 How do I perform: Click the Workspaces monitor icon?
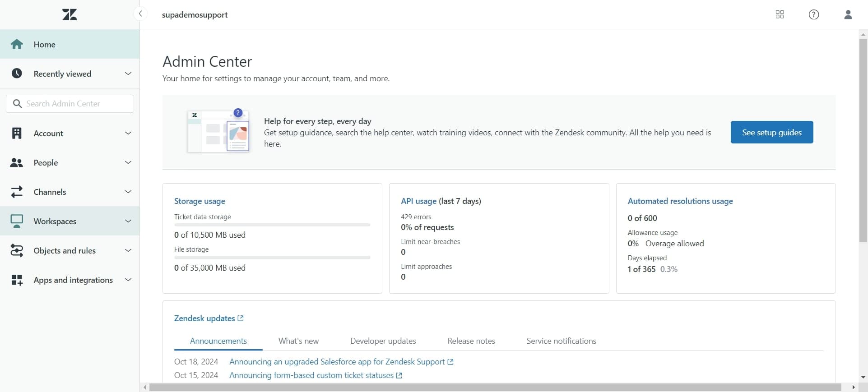(x=17, y=221)
